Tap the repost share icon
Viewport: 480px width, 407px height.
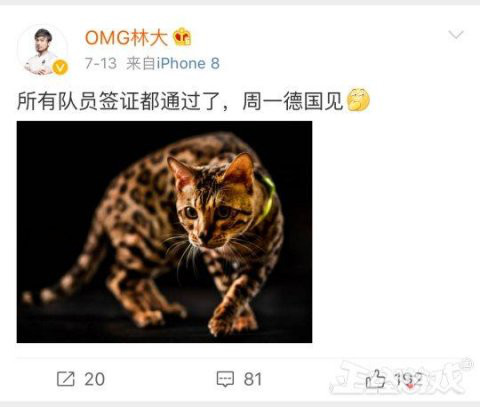65,379
